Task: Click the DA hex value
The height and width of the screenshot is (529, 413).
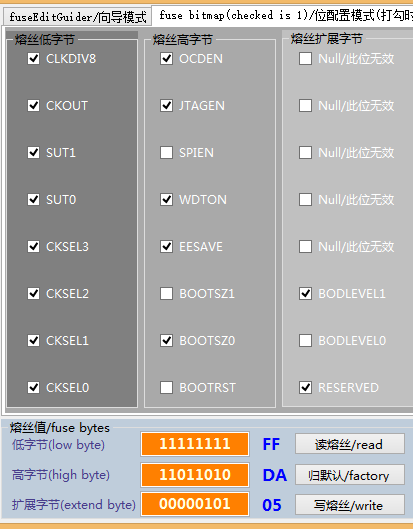Action: pos(275,475)
